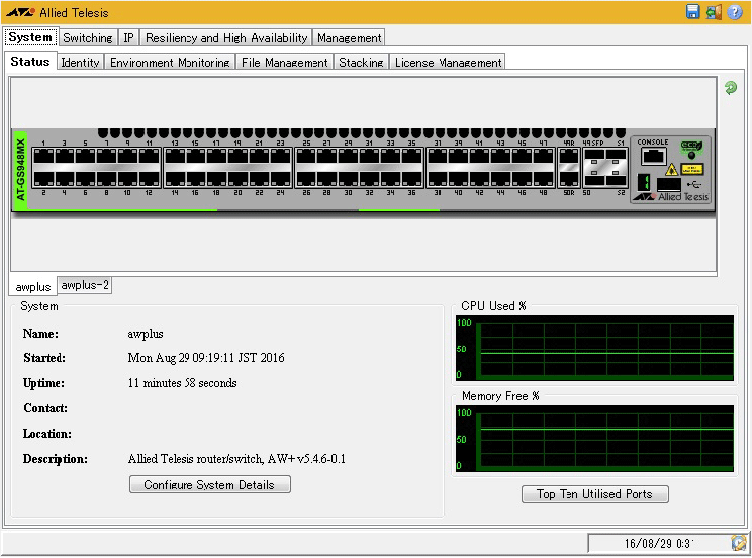Click the Configure System Details button
The height and width of the screenshot is (558, 752).
point(210,485)
